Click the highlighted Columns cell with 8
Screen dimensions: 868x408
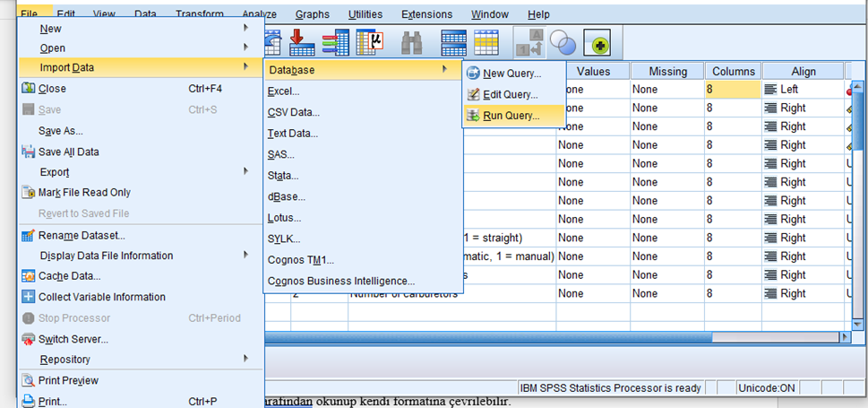point(733,90)
